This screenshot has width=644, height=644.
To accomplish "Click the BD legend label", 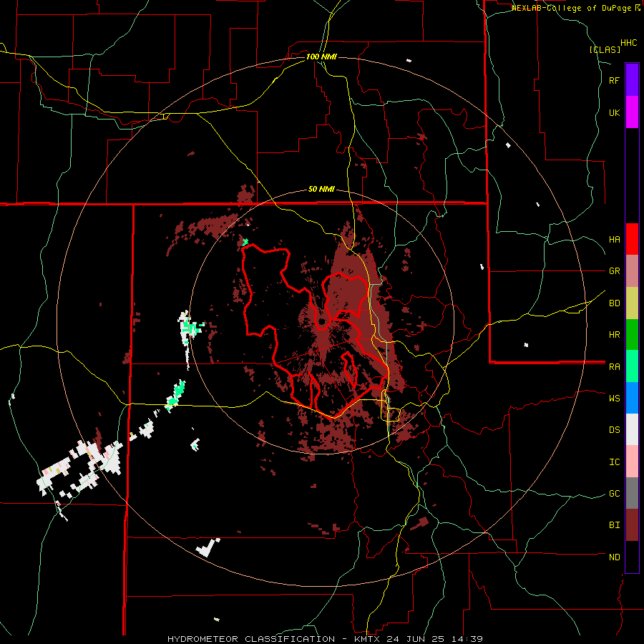I will coord(614,303).
